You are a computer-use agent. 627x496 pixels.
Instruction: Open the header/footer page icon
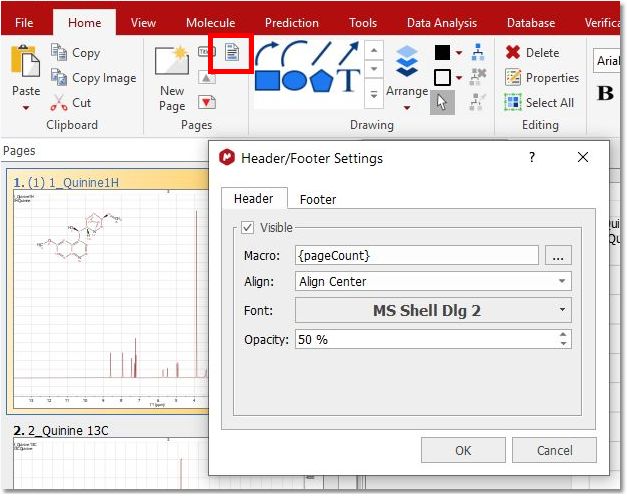(232, 52)
